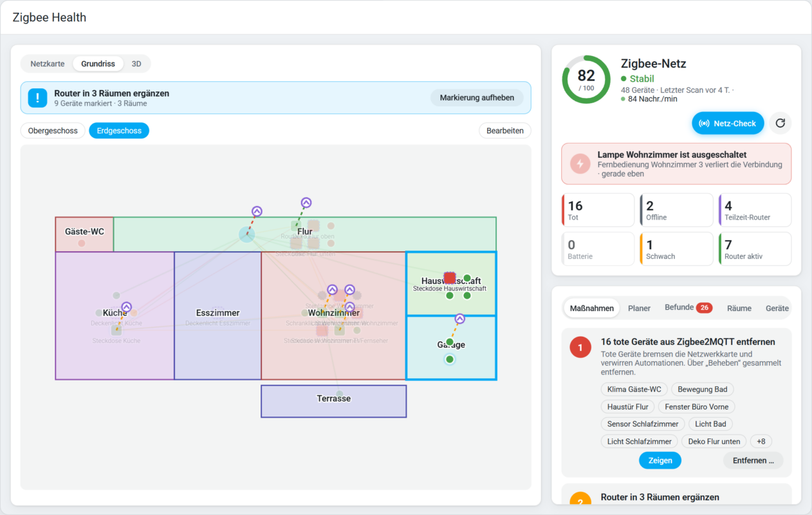812x515 pixels.
Task: Click the Fenster Büro Vorne chip
Action: (697, 407)
